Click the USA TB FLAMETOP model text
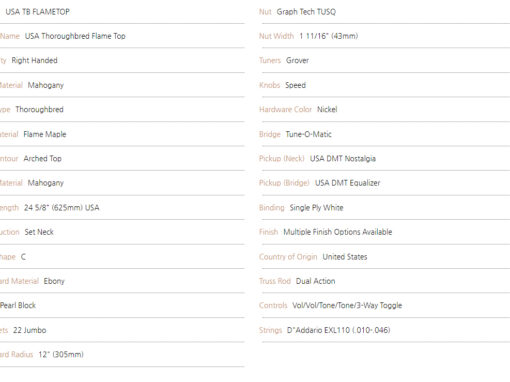Image resolution: width=510 pixels, height=382 pixels. (37, 12)
